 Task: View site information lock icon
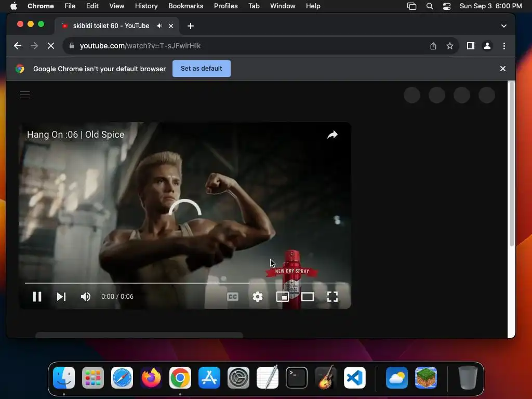coord(72,46)
